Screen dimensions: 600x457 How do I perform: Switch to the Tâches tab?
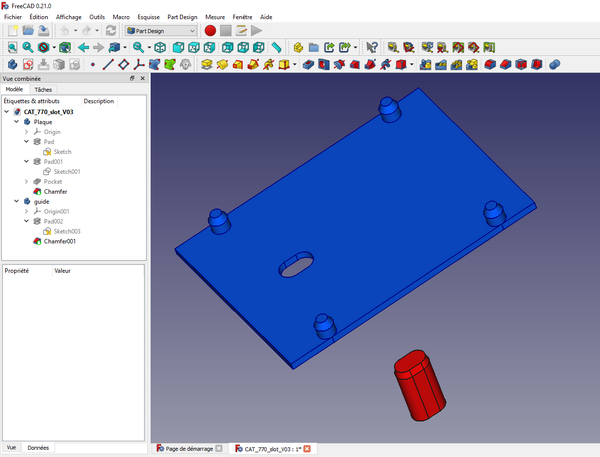(x=44, y=89)
